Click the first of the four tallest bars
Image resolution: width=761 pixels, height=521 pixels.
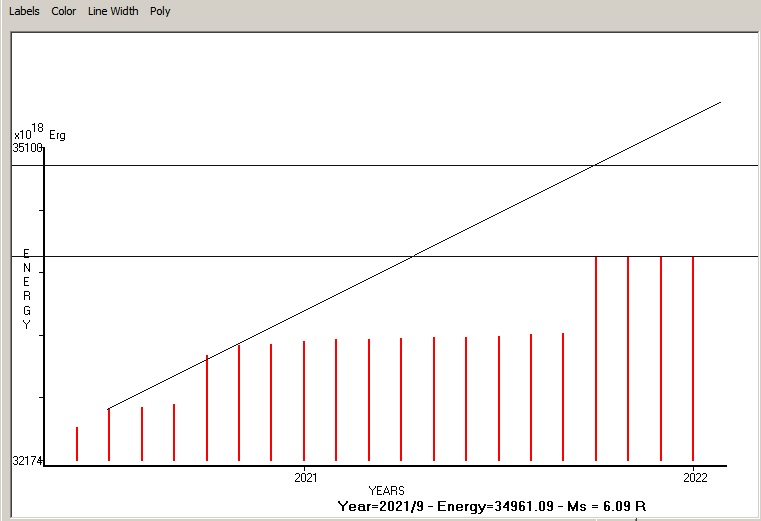(596, 360)
